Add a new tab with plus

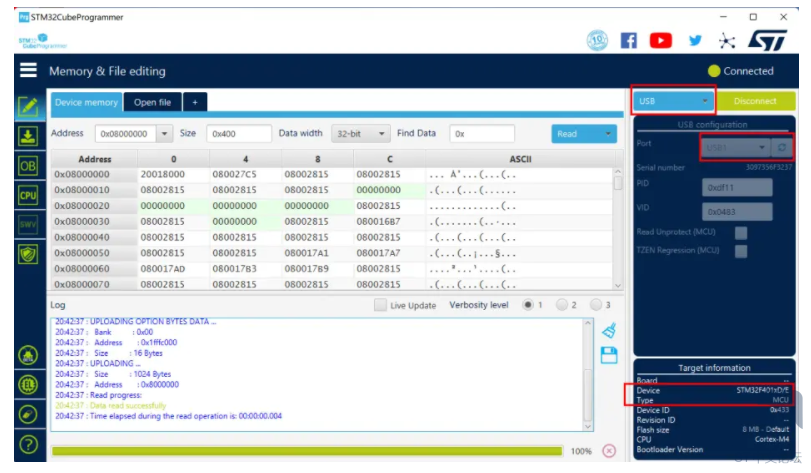click(x=195, y=102)
